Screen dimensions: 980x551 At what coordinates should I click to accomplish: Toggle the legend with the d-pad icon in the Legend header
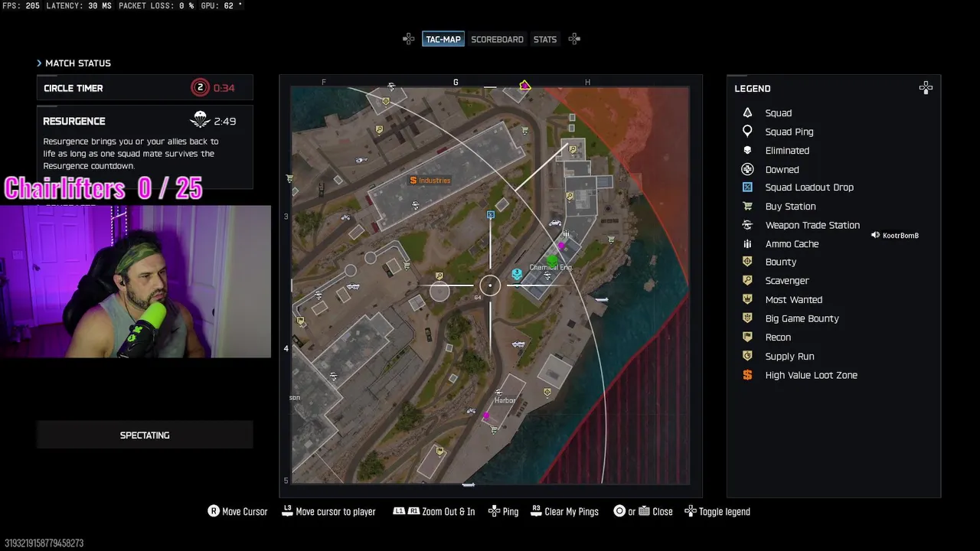(x=926, y=88)
